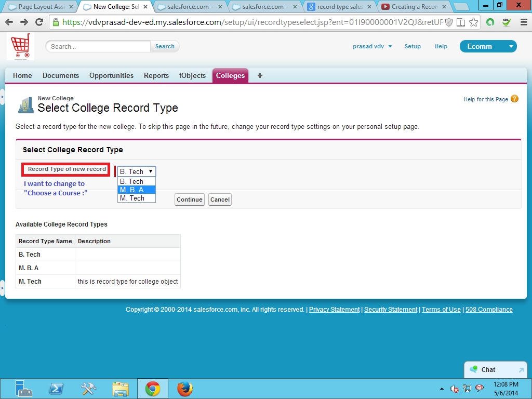Open the fObjects tab
This screenshot has height=399, width=532.
tap(192, 76)
